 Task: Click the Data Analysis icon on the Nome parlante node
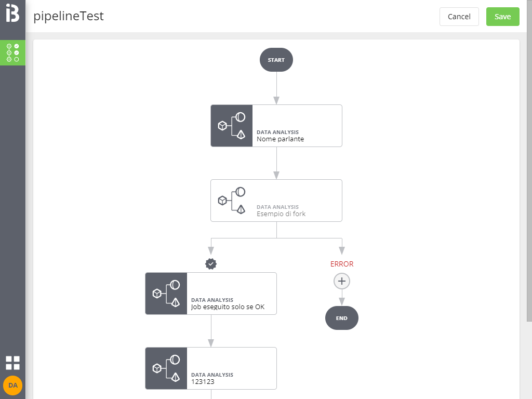pyautogui.click(x=231, y=126)
